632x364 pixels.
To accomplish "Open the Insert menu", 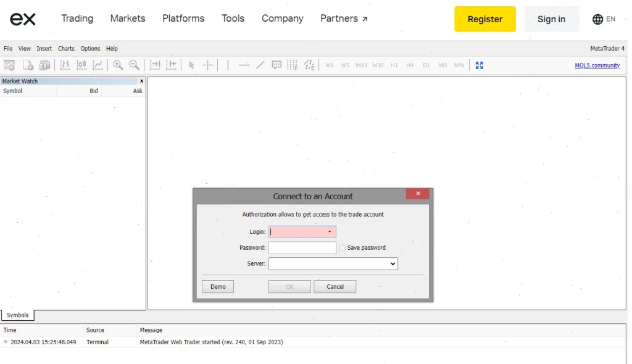I will (x=44, y=48).
